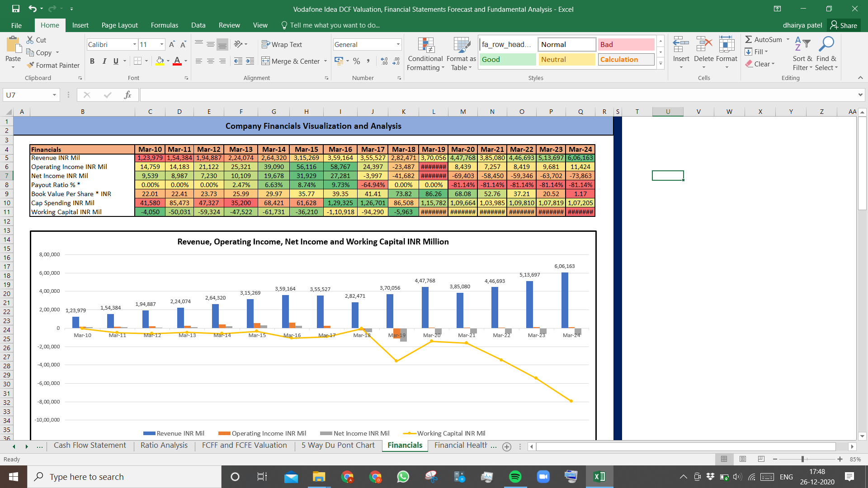Toggle Italic formatting
Image resolution: width=868 pixels, height=488 pixels.
pyautogui.click(x=104, y=61)
